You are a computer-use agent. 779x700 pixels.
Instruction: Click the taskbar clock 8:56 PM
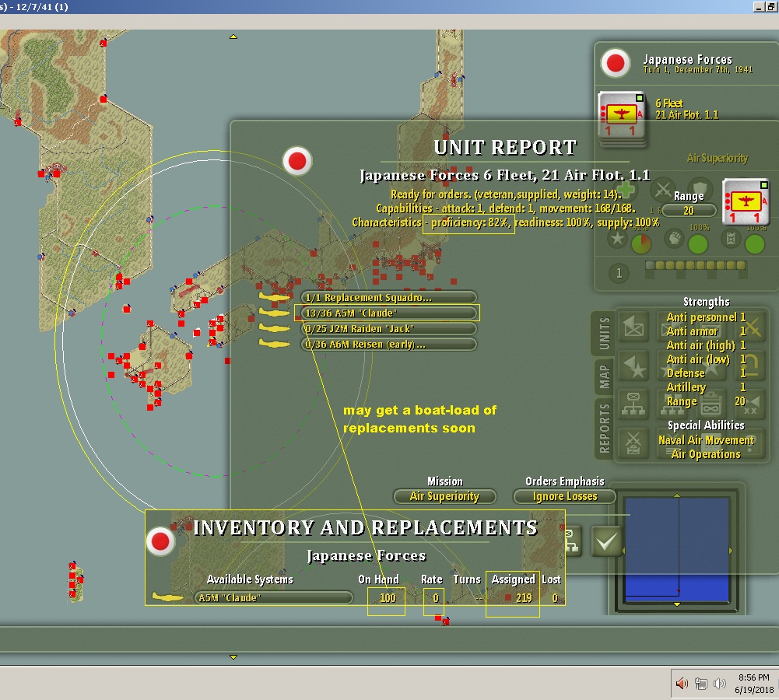pos(753,677)
